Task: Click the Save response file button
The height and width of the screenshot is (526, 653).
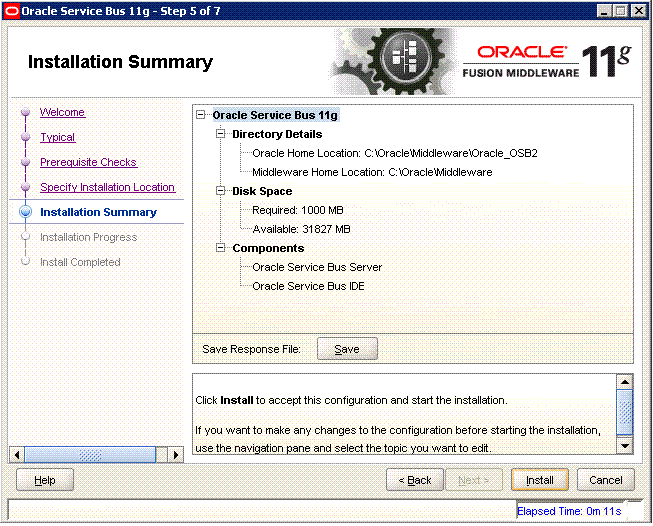Action: tap(347, 349)
